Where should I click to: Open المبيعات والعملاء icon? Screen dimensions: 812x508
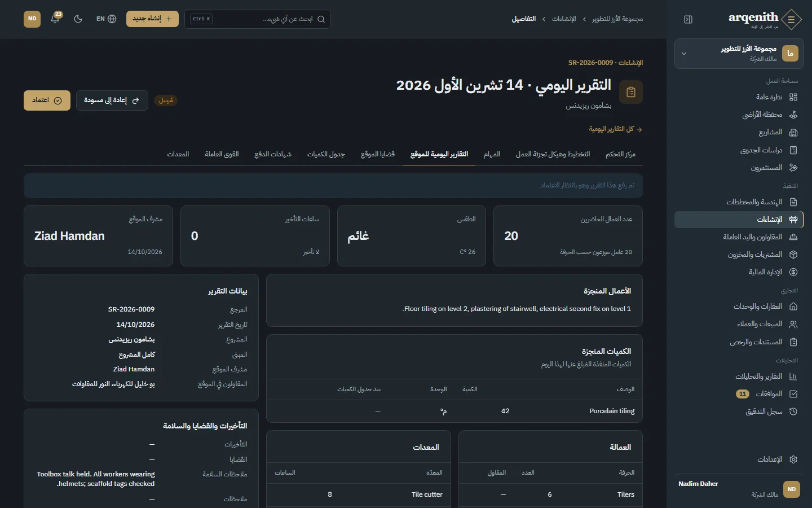[793, 324]
